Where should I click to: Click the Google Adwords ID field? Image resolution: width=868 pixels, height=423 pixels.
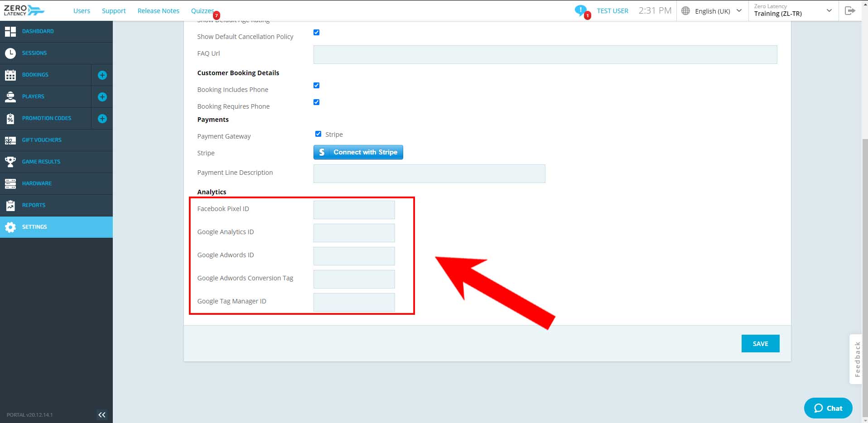click(x=354, y=256)
